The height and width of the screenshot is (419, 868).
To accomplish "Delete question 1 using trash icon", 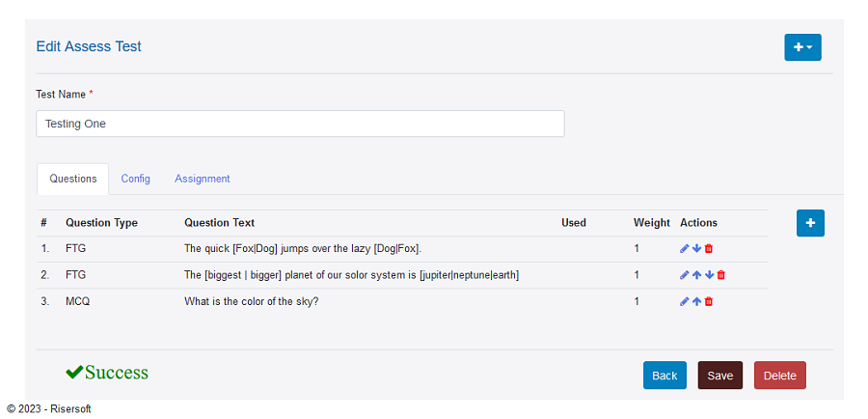I will 709,249.
